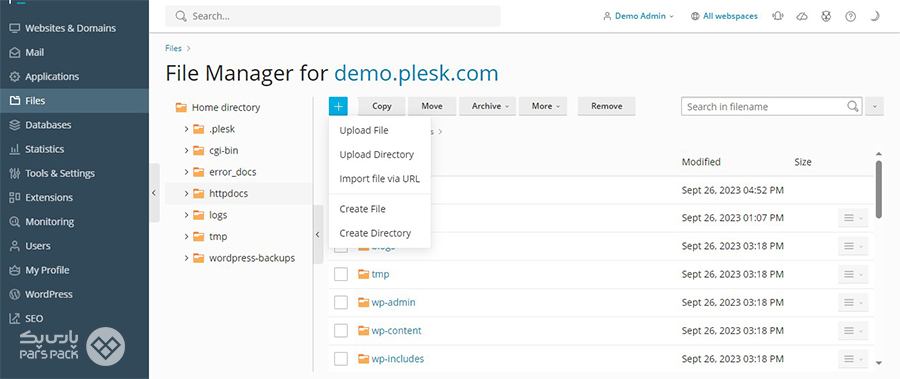Click the Remove button
Image resolution: width=900 pixels, height=379 pixels.
tap(607, 106)
